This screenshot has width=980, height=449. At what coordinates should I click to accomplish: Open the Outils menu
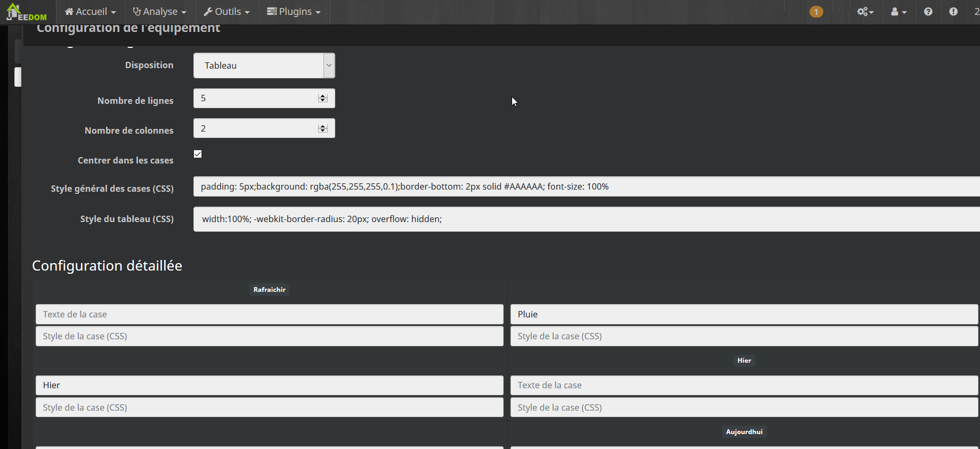pos(226,12)
